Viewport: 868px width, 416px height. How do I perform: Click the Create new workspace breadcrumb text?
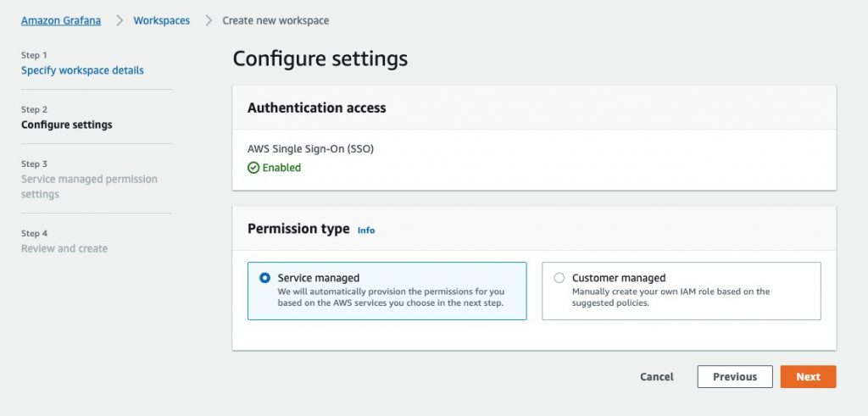coord(275,20)
